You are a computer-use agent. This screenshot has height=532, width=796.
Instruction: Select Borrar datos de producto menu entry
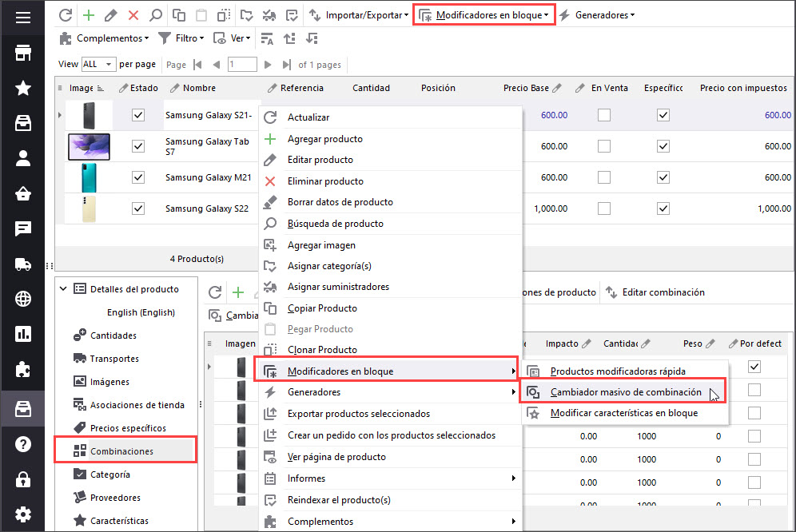pos(390,202)
